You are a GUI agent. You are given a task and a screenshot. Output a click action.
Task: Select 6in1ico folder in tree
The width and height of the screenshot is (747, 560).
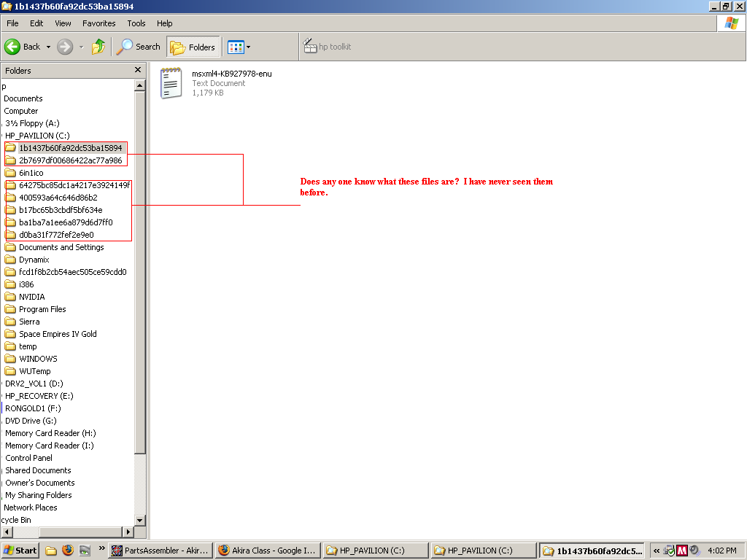tap(31, 173)
